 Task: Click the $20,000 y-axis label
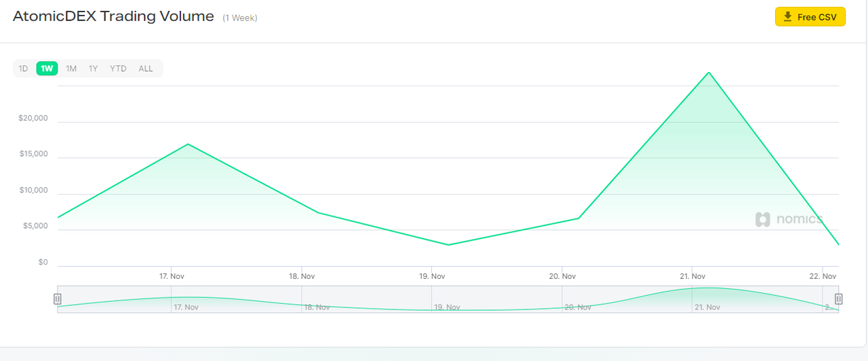(x=33, y=118)
